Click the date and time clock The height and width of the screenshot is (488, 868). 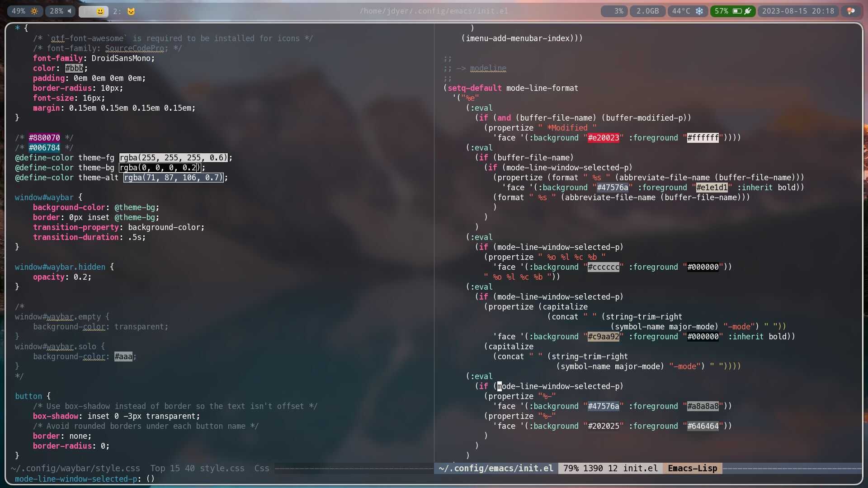798,11
